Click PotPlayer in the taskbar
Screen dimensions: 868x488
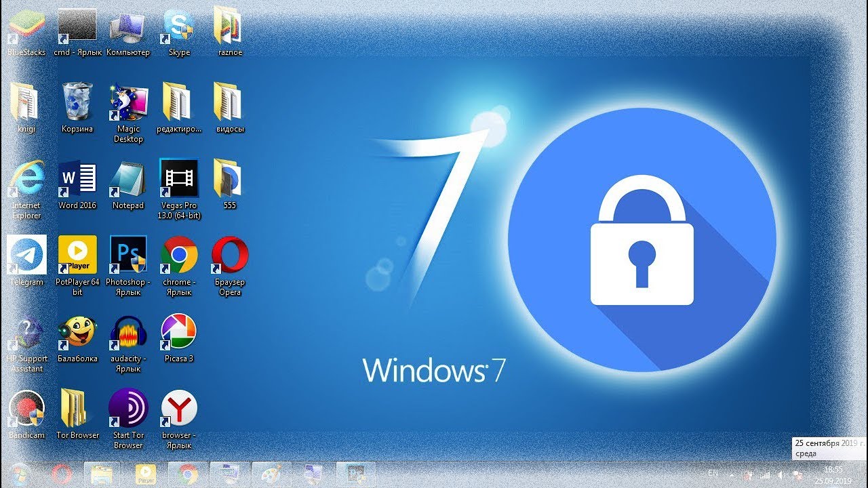146,474
